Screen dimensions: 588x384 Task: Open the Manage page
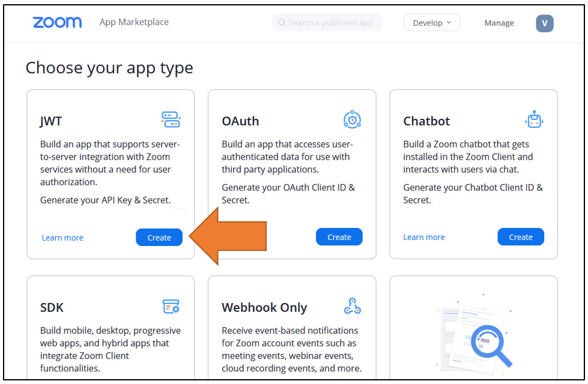point(499,23)
